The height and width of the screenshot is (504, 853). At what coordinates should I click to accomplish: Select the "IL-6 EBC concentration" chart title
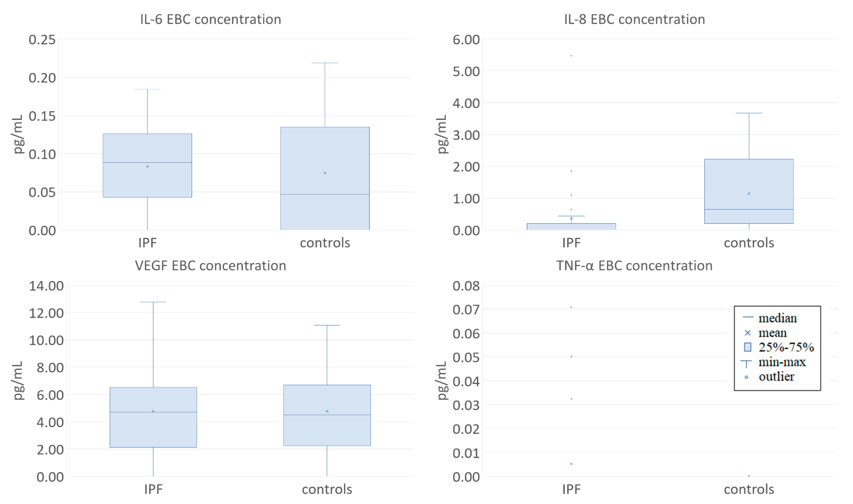211,19
